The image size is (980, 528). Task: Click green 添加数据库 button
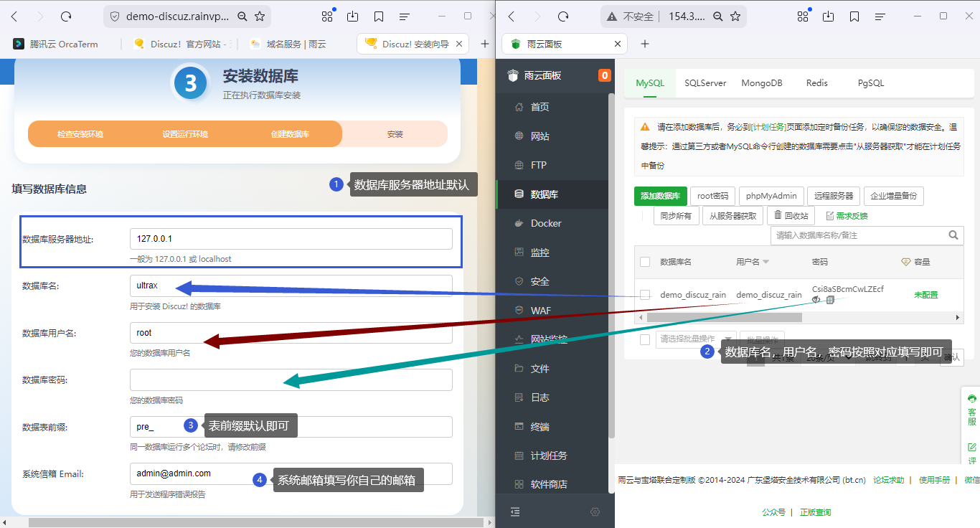pyautogui.click(x=661, y=196)
